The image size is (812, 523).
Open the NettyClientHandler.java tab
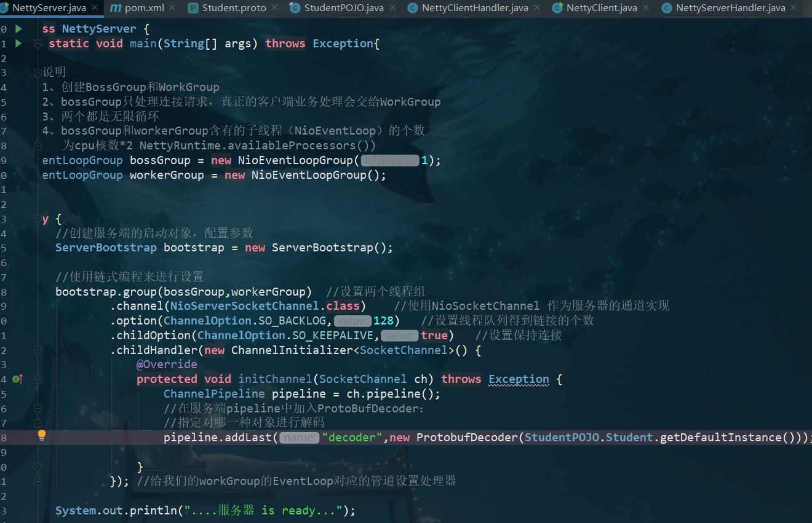coord(475,8)
